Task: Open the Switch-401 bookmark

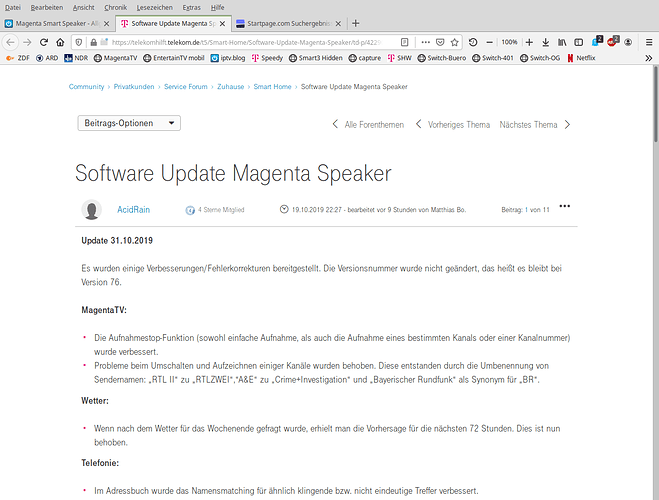Action: (x=493, y=58)
